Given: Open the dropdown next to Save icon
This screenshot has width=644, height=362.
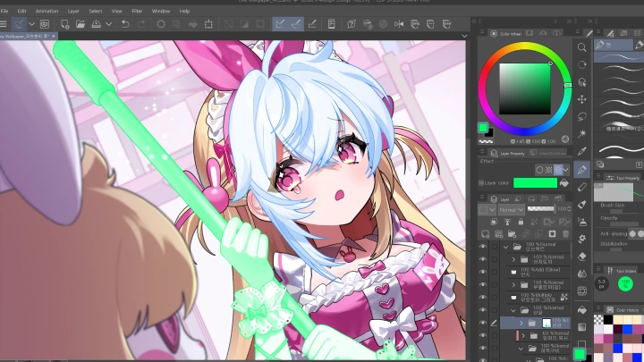Looking at the screenshot, I should (109, 24).
